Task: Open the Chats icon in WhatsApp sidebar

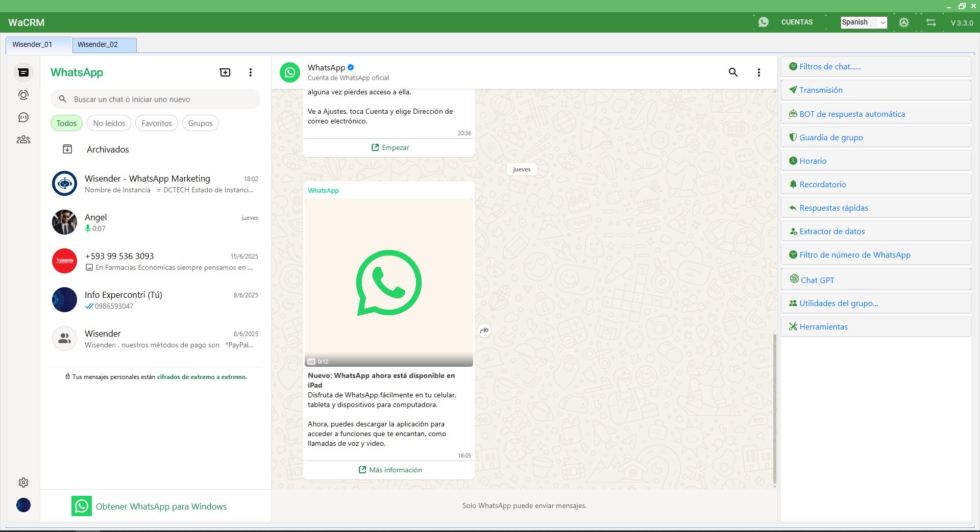Action: pyautogui.click(x=23, y=72)
